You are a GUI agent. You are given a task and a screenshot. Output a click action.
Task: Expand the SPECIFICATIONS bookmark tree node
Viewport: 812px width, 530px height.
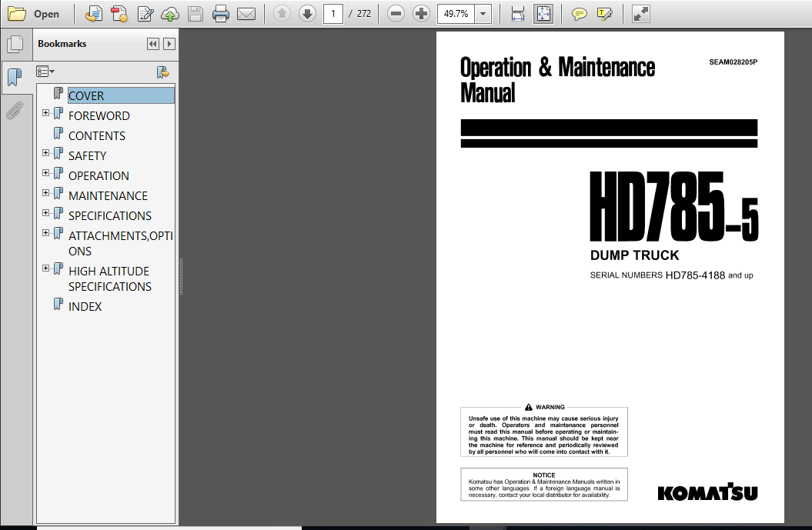[45, 213]
